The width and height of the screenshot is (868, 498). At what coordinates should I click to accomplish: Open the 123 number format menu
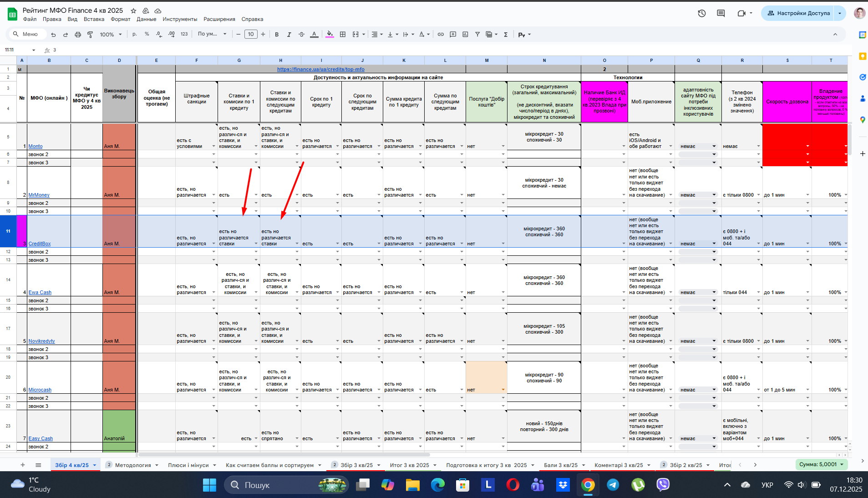pyautogui.click(x=184, y=34)
